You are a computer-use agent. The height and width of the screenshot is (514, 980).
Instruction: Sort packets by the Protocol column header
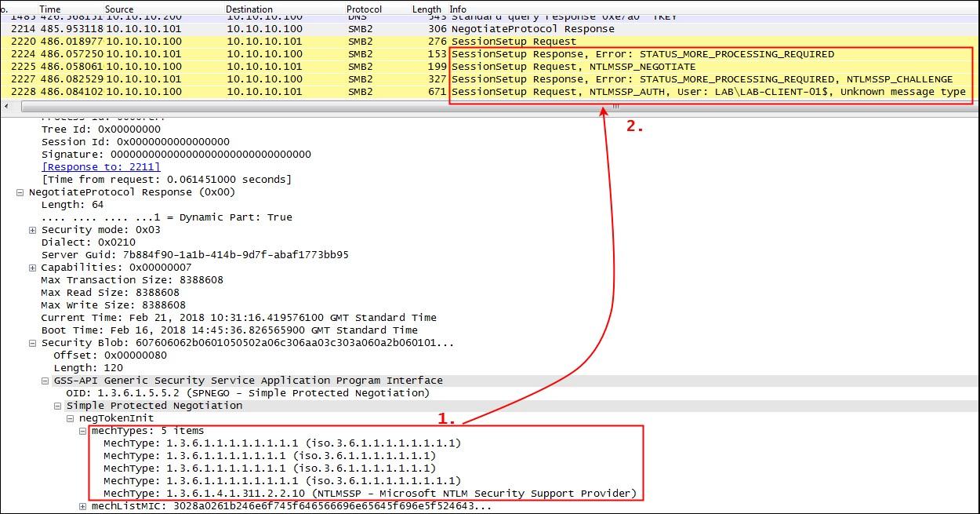(364, 9)
